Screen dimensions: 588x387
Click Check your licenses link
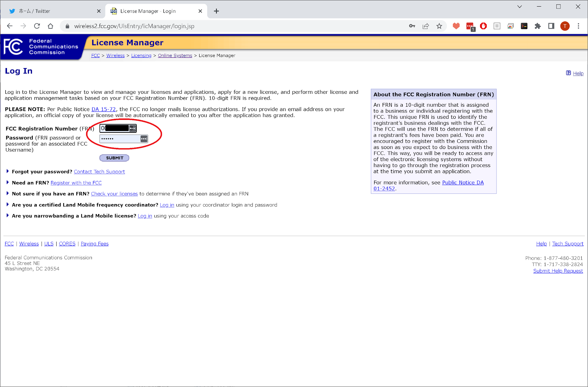[x=114, y=194]
